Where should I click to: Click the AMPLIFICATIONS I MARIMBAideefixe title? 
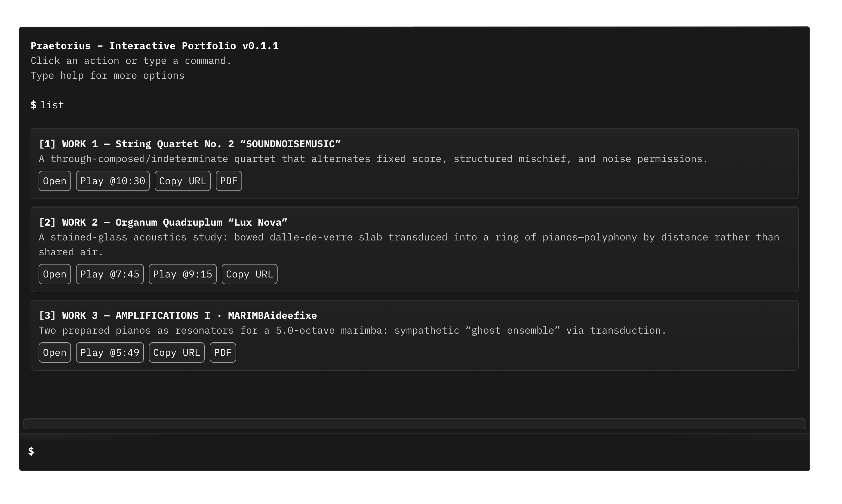pos(178,315)
